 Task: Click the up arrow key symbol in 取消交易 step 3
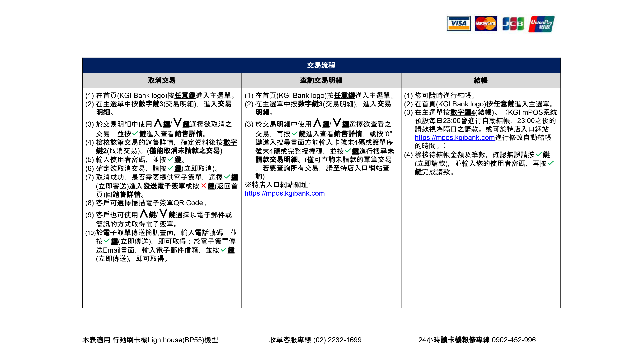158,123
